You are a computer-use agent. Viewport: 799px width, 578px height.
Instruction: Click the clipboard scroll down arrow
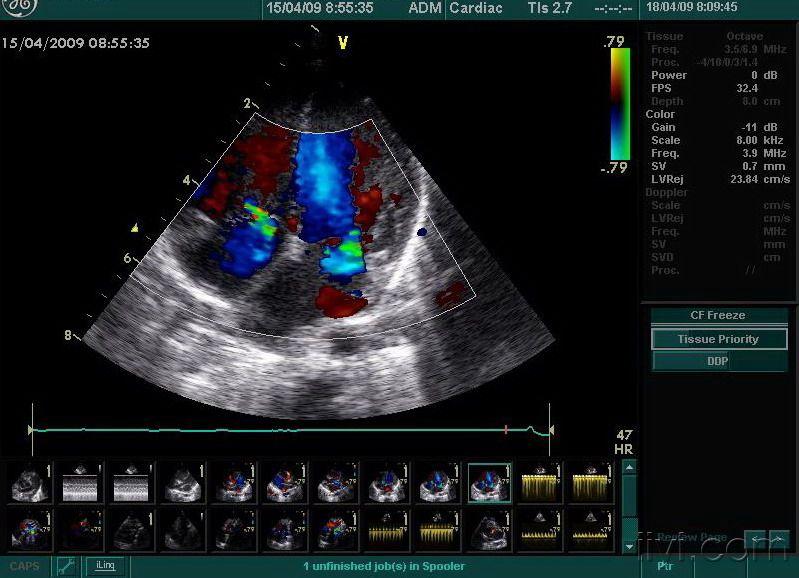click(629, 547)
